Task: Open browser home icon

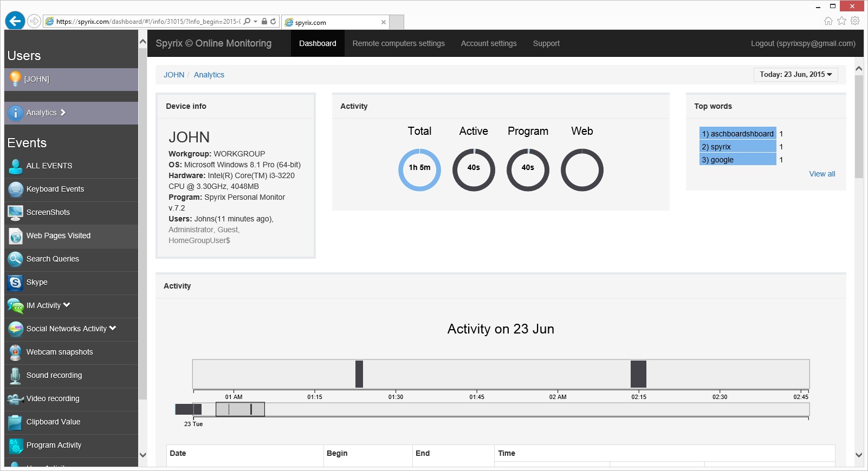Action: click(828, 21)
